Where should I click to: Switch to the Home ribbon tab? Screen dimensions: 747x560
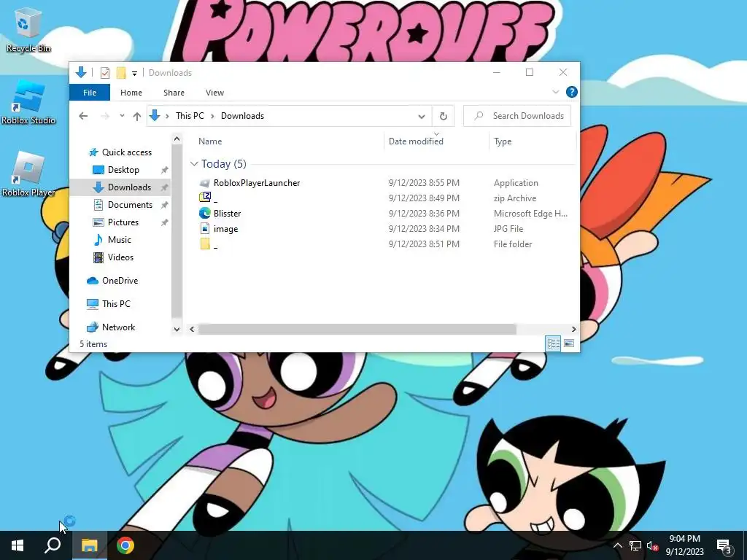131,93
